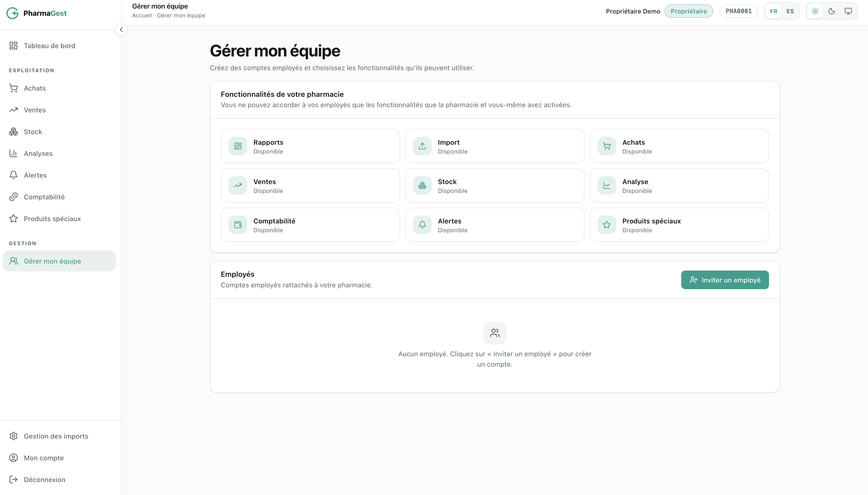This screenshot has width=868, height=495.
Task: Click the Comptabilité wallet icon in feature card
Action: coord(238,225)
